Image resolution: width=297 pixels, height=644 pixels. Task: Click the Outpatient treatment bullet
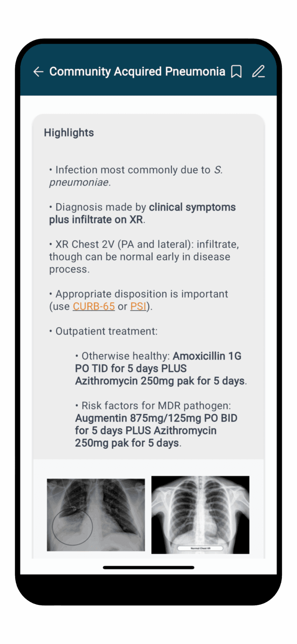(106, 331)
